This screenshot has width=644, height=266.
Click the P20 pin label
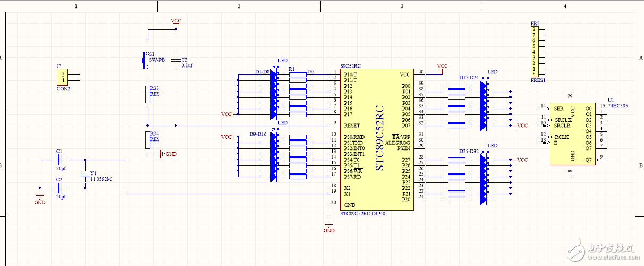tap(406, 199)
